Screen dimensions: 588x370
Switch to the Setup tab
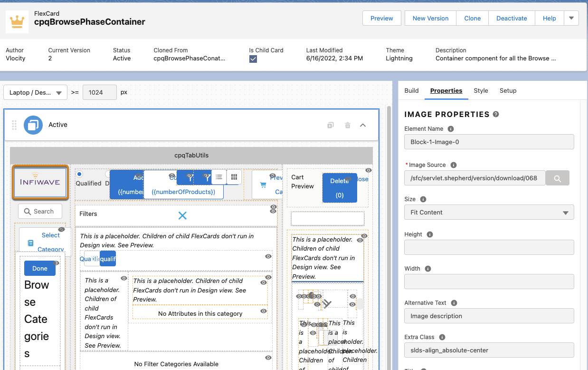pyautogui.click(x=508, y=91)
